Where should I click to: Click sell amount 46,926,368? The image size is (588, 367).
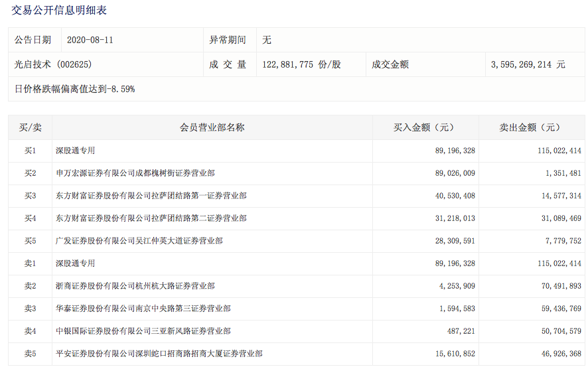point(561,354)
